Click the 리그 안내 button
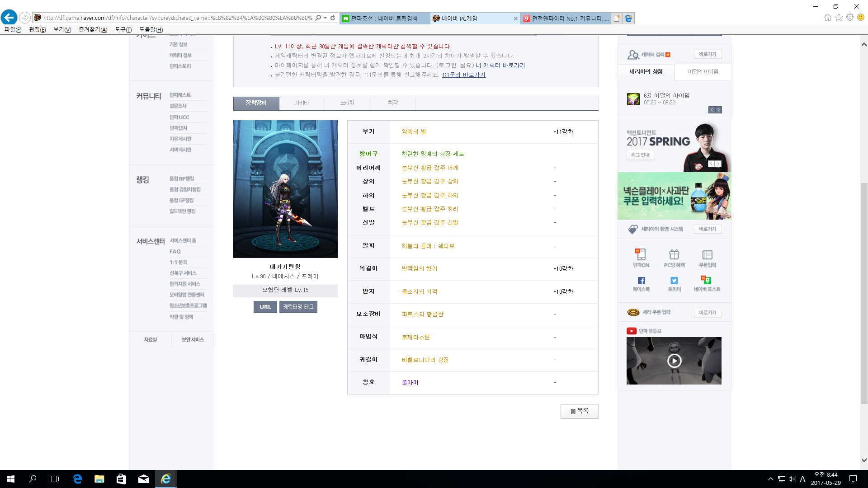 point(640,155)
